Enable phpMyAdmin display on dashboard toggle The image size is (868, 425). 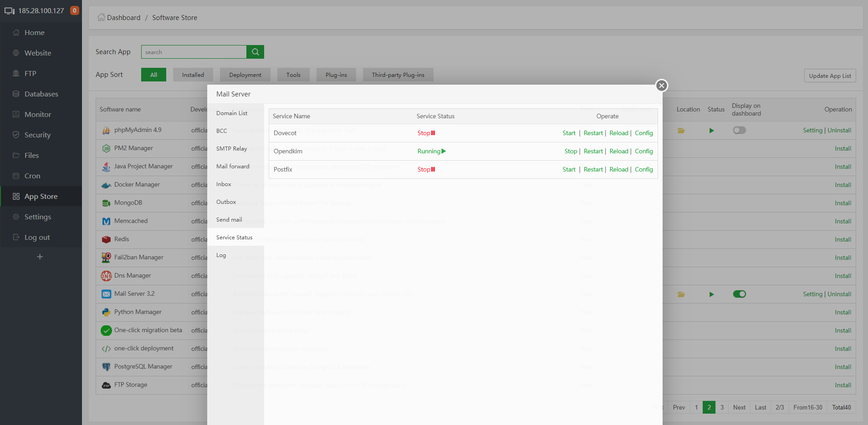coord(739,131)
